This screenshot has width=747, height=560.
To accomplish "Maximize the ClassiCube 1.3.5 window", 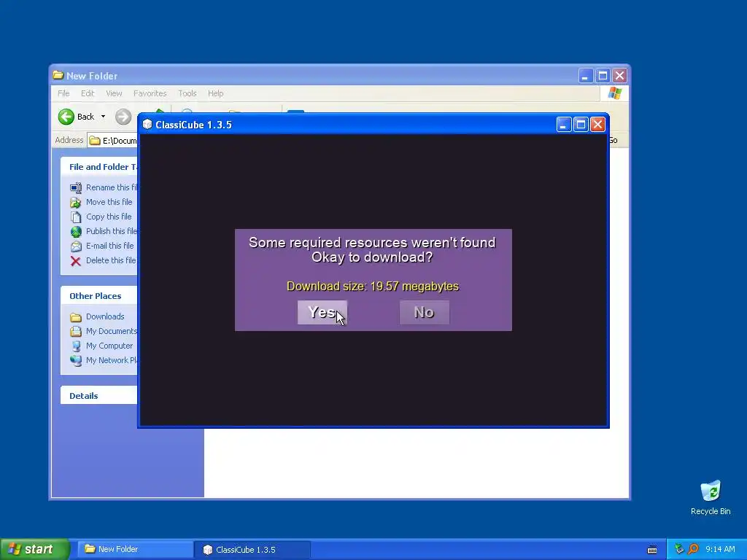I will (x=581, y=125).
